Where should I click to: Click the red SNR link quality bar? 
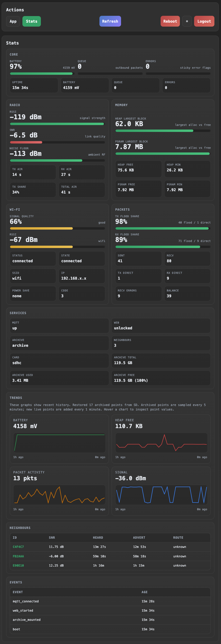click(x=57, y=142)
